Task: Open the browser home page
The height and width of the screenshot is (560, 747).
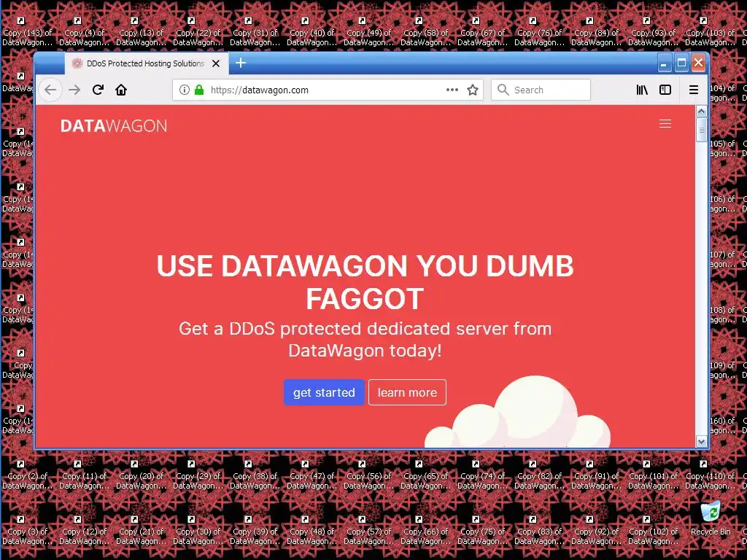Action: 121,90
